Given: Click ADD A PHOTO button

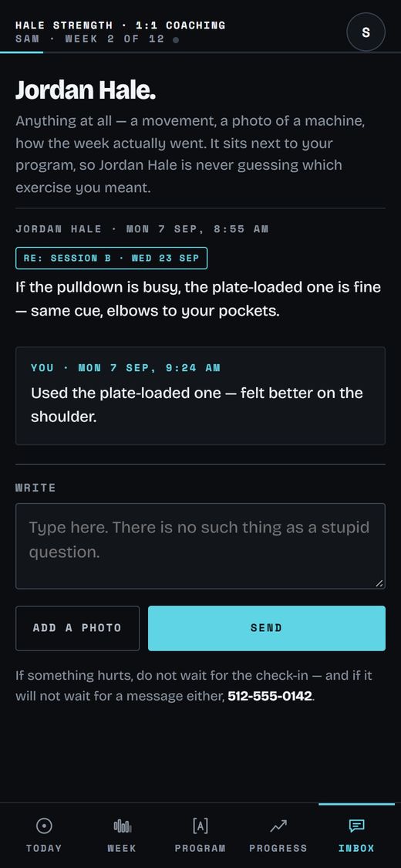Looking at the screenshot, I should (x=77, y=628).
